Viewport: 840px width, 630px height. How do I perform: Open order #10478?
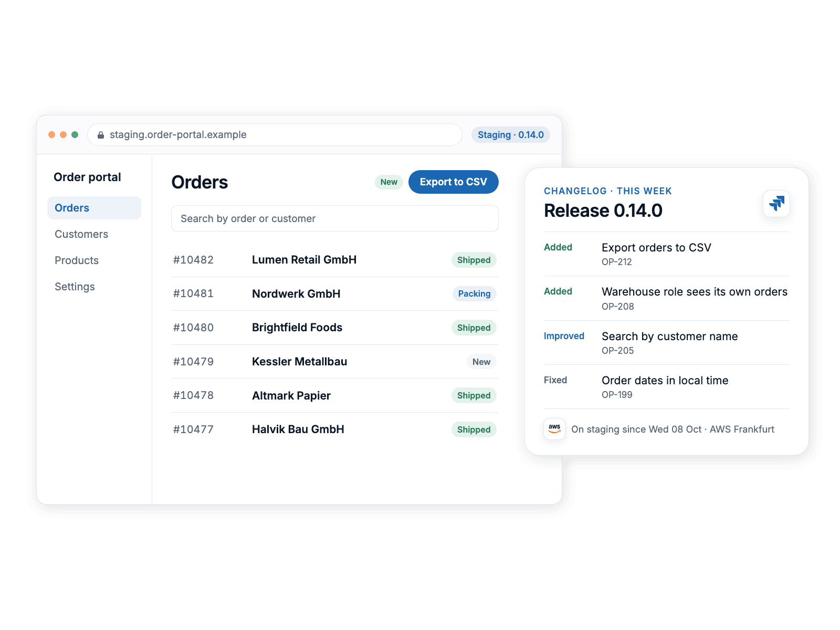193,395
